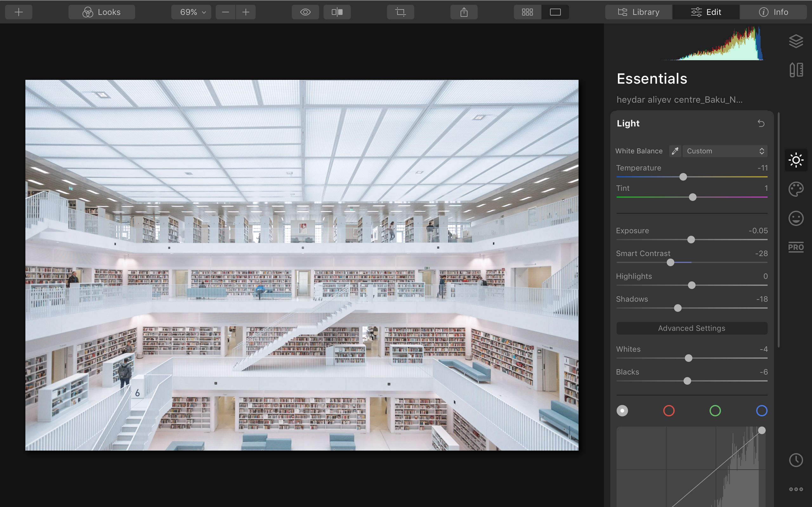The image size is (812, 507).
Task: Switch to the Library tab
Action: tap(638, 12)
